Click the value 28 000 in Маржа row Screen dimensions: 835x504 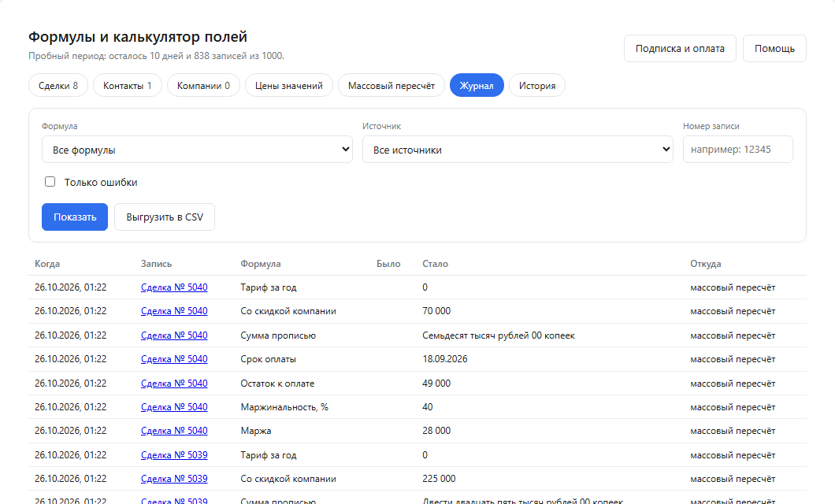pyautogui.click(x=436, y=431)
